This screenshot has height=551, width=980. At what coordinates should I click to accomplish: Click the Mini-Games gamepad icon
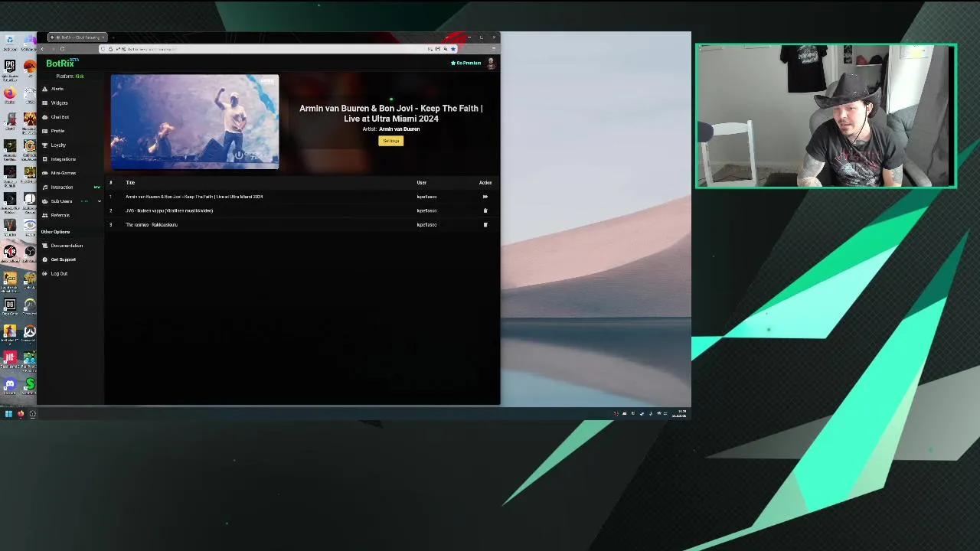click(x=45, y=173)
